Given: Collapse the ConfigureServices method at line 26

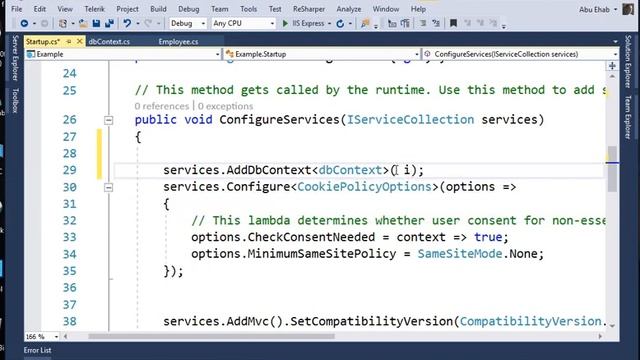Looking at the screenshot, I should pos(108,120).
